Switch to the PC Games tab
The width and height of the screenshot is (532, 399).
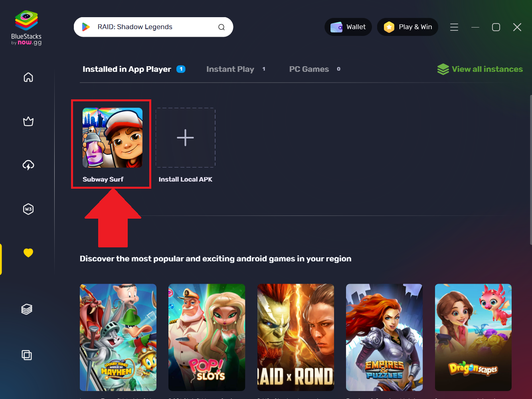click(x=309, y=69)
